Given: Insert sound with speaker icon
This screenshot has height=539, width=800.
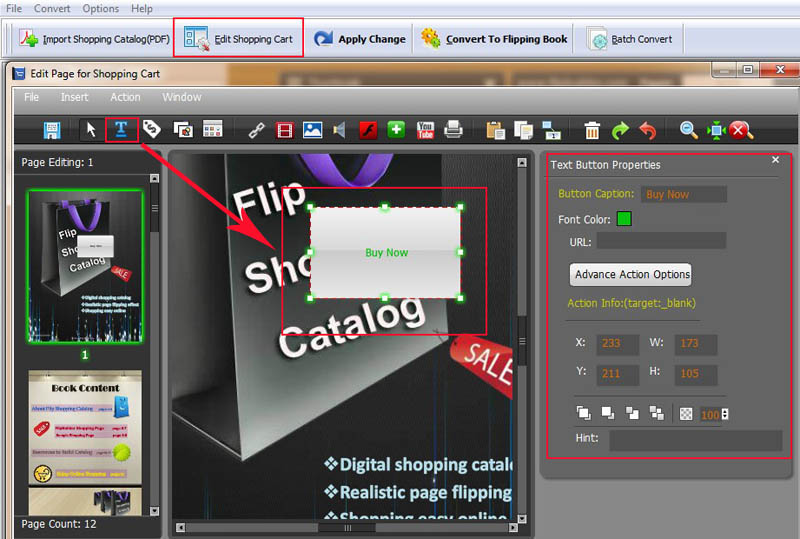Looking at the screenshot, I should coord(339,130).
